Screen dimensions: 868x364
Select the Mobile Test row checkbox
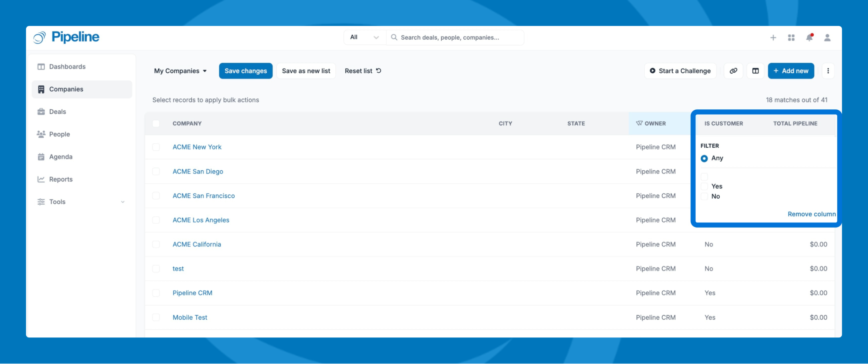[156, 317]
